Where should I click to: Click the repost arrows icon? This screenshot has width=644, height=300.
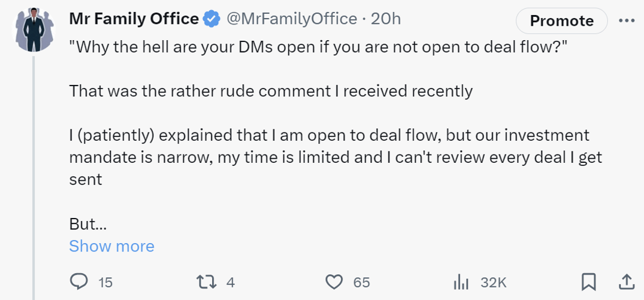pyautogui.click(x=205, y=282)
